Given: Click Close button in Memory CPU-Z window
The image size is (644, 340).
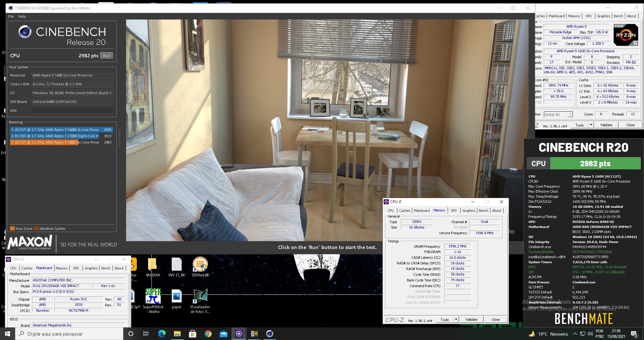Looking at the screenshot, I should pyautogui.click(x=496, y=320).
